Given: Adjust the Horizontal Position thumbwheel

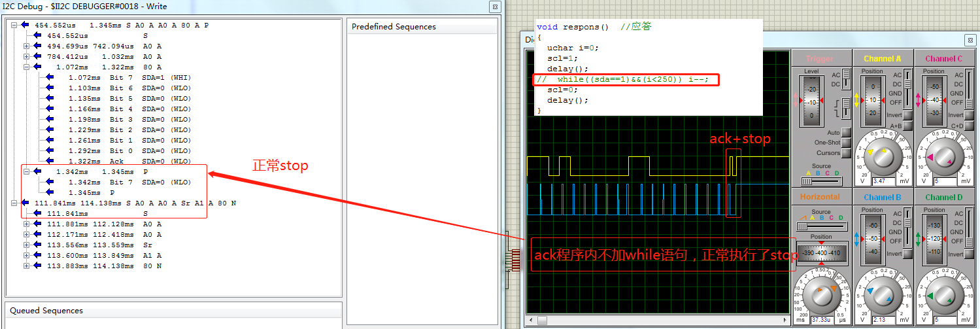Looking at the screenshot, I should [x=821, y=252].
